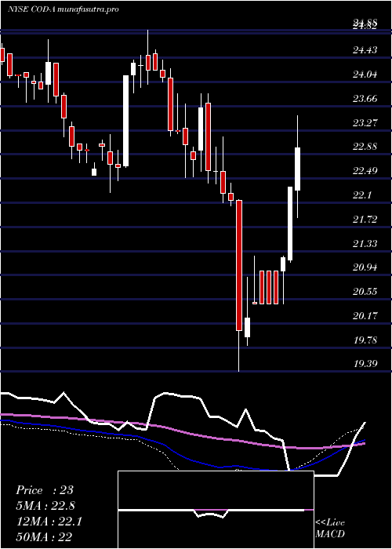Click the 24.04 price axis label
392x549 pixels.
click(x=365, y=75)
